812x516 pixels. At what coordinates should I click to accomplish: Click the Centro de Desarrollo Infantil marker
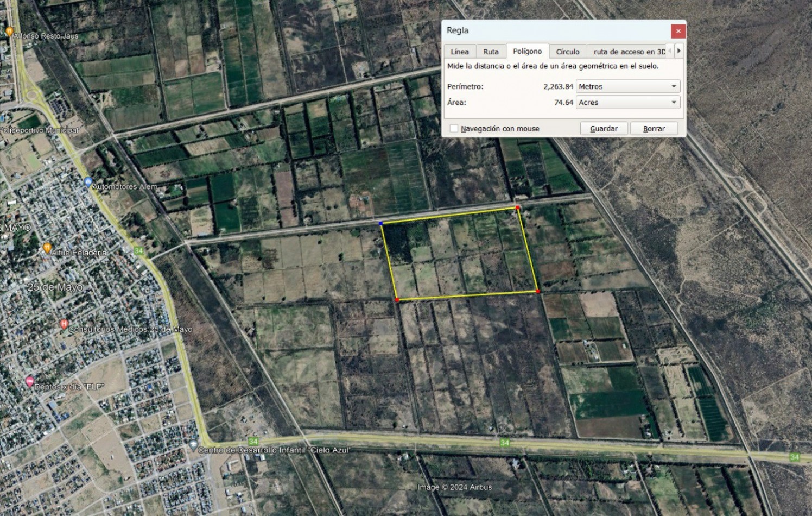193,445
